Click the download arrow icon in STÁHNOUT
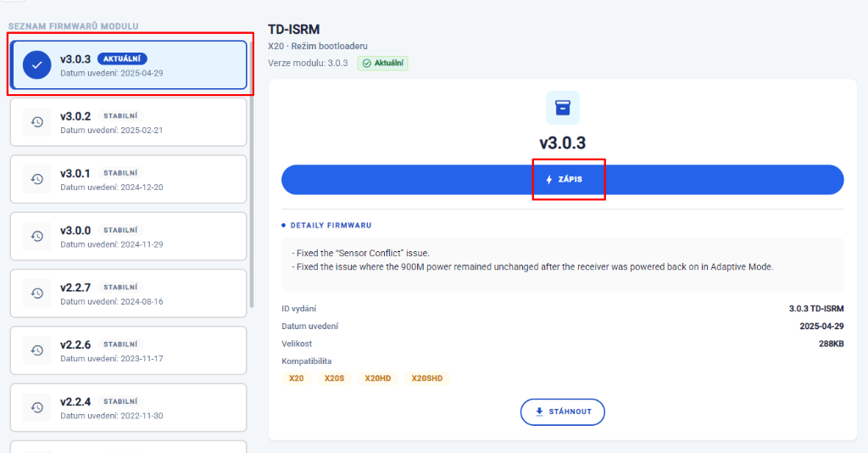 [539, 411]
